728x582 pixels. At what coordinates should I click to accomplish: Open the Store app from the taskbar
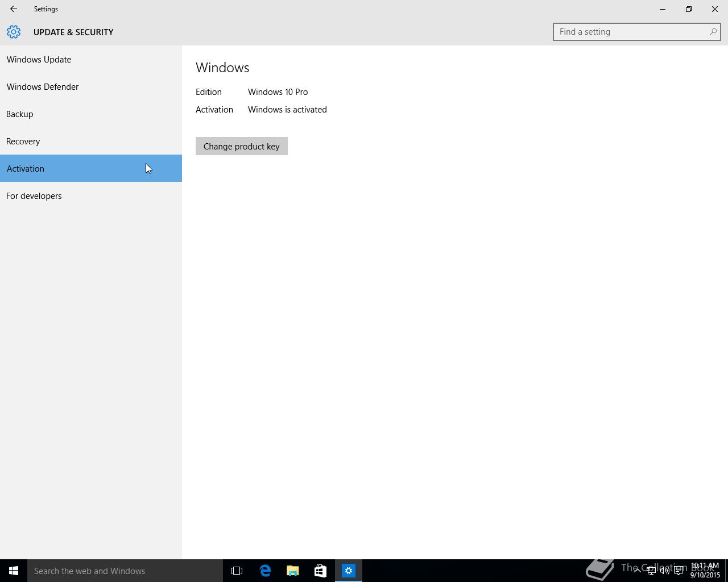pyautogui.click(x=320, y=571)
